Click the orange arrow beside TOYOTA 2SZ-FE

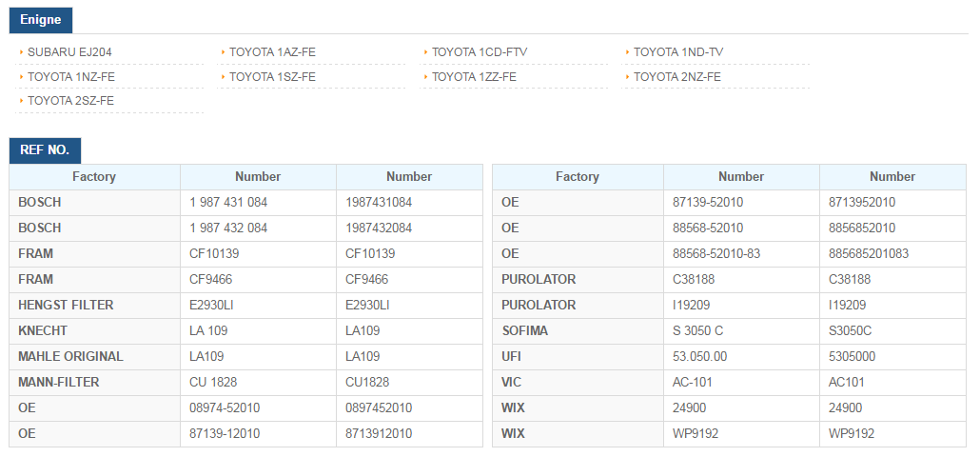tap(22, 101)
